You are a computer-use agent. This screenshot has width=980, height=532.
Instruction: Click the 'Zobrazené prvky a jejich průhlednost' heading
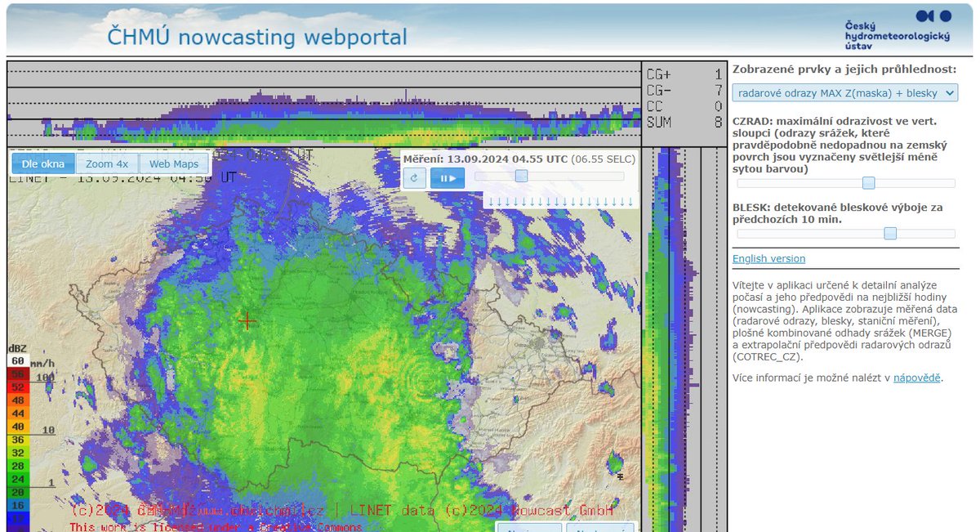(844, 69)
